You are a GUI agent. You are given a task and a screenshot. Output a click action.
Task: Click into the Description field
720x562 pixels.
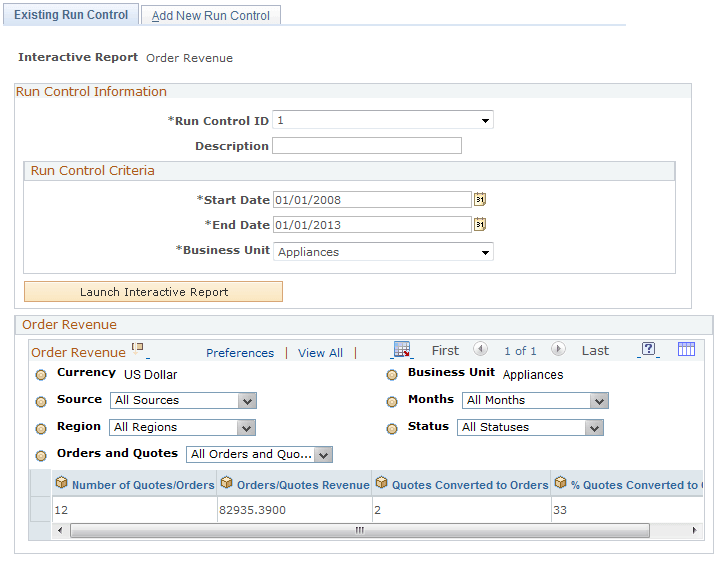[367, 146]
